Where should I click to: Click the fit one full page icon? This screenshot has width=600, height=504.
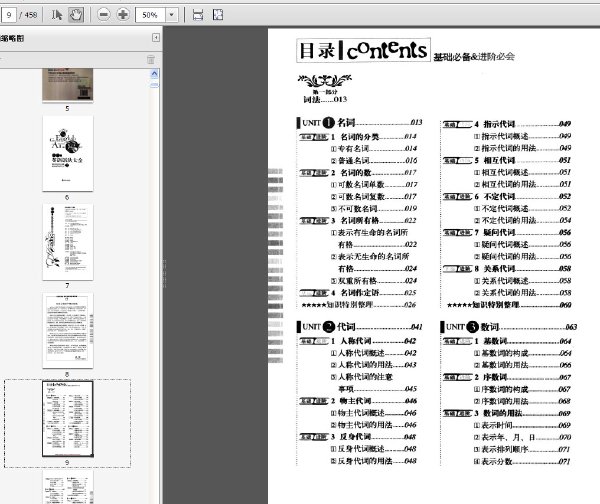click(x=218, y=15)
